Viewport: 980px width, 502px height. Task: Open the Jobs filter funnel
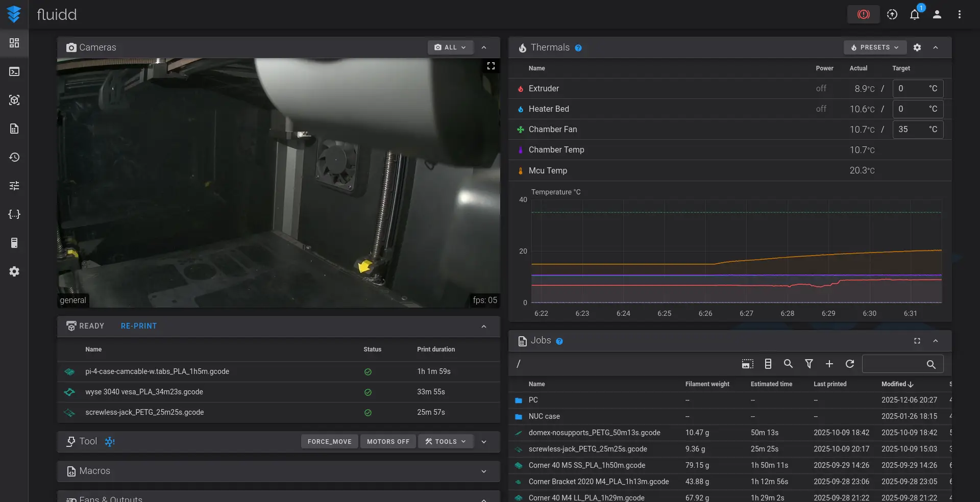(809, 364)
